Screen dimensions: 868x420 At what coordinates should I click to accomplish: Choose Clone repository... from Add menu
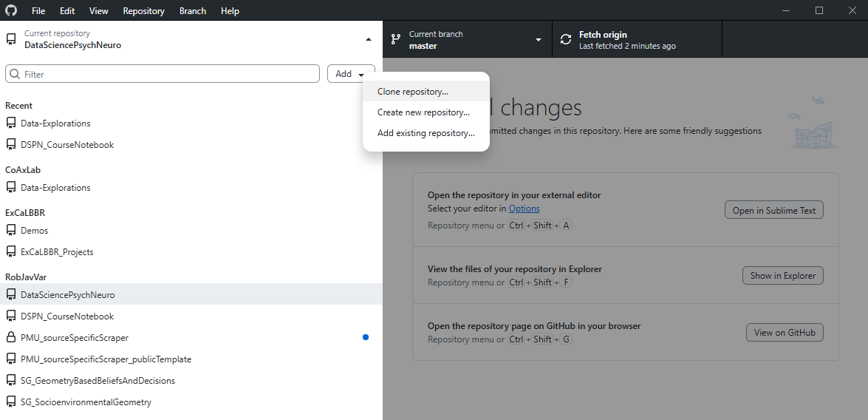(426, 92)
